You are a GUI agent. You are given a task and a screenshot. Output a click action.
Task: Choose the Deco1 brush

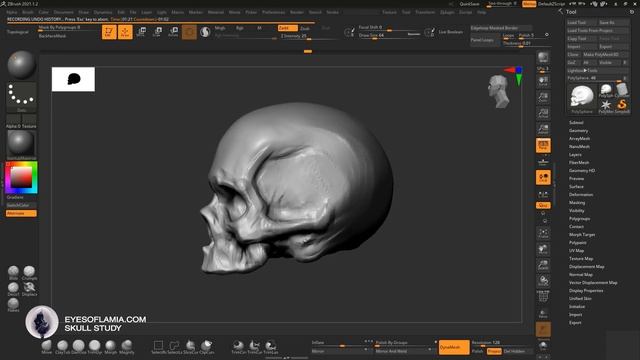point(13,289)
